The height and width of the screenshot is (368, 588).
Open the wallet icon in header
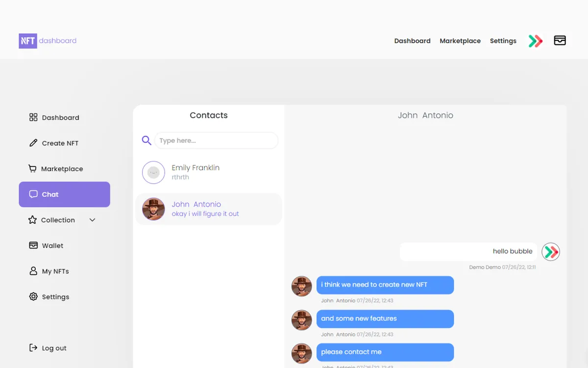(560, 40)
